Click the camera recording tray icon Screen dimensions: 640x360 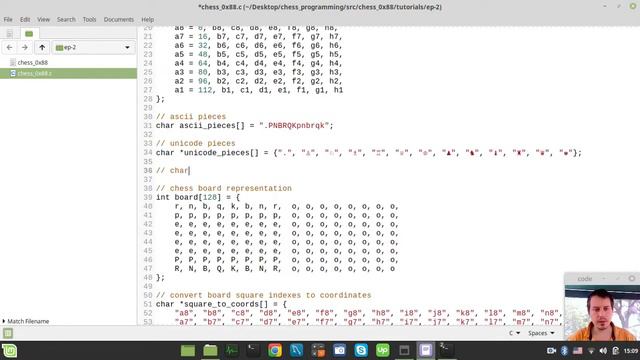tap(551, 351)
